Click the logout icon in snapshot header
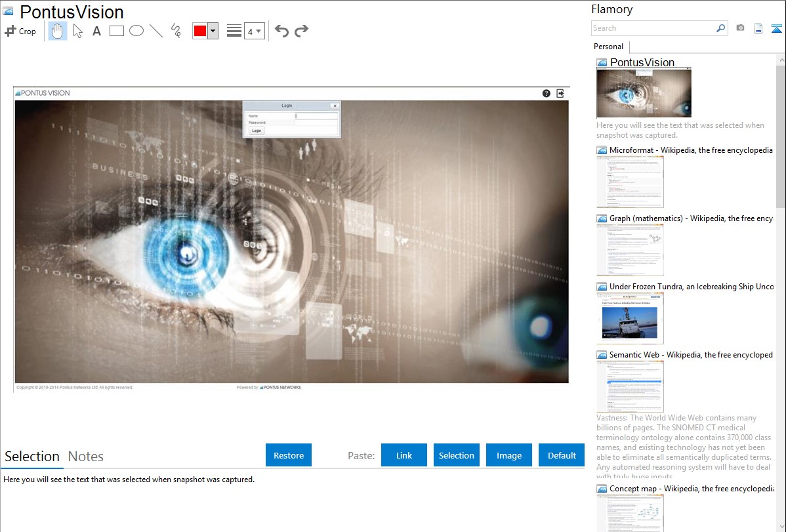This screenshot has width=786, height=532. (x=560, y=93)
